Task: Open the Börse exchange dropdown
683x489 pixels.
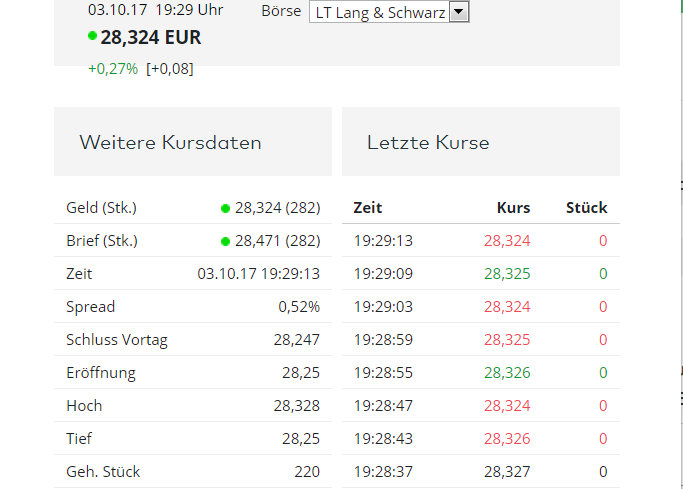Action: [x=459, y=12]
